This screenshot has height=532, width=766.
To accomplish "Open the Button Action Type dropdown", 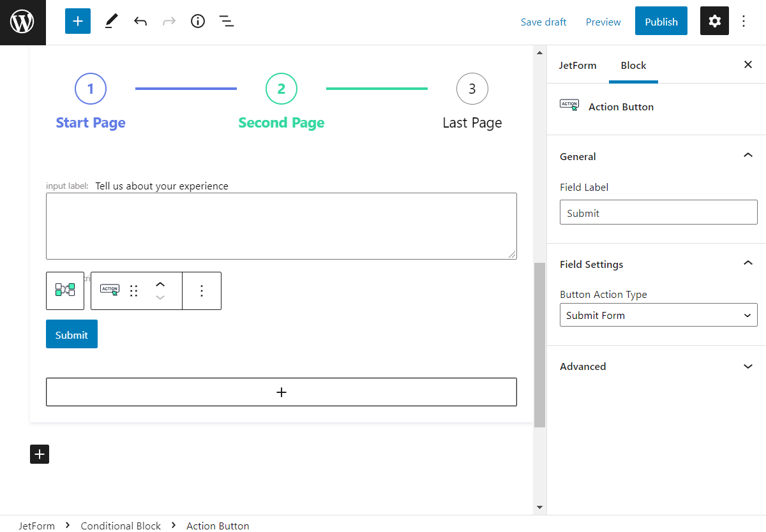I will [x=658, y=314].
